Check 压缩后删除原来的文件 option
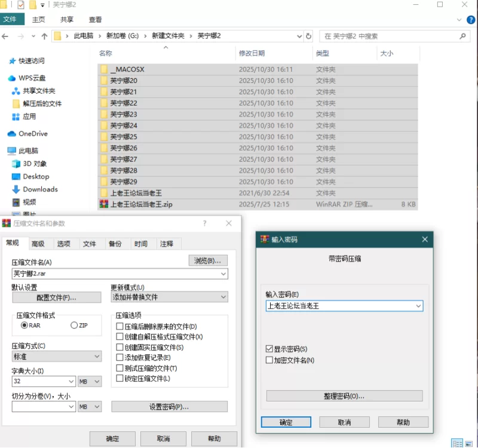This screenshot has width=478, height=448. click(x=120, y=327)
